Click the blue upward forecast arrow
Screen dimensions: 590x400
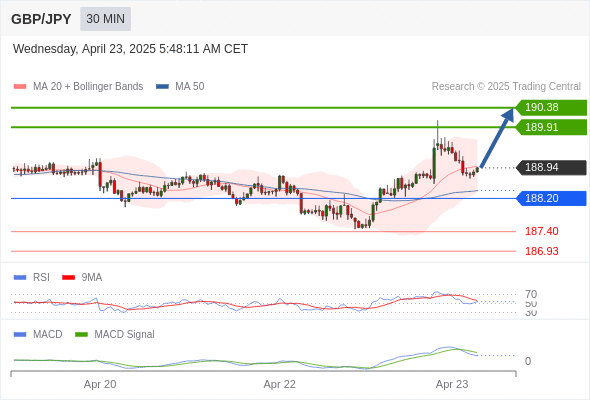tap(497, 138)
